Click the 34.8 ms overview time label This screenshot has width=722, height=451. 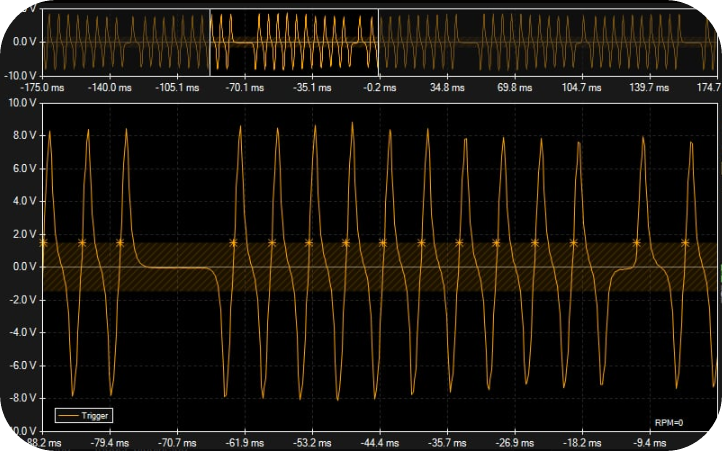[x=447, y=88]
